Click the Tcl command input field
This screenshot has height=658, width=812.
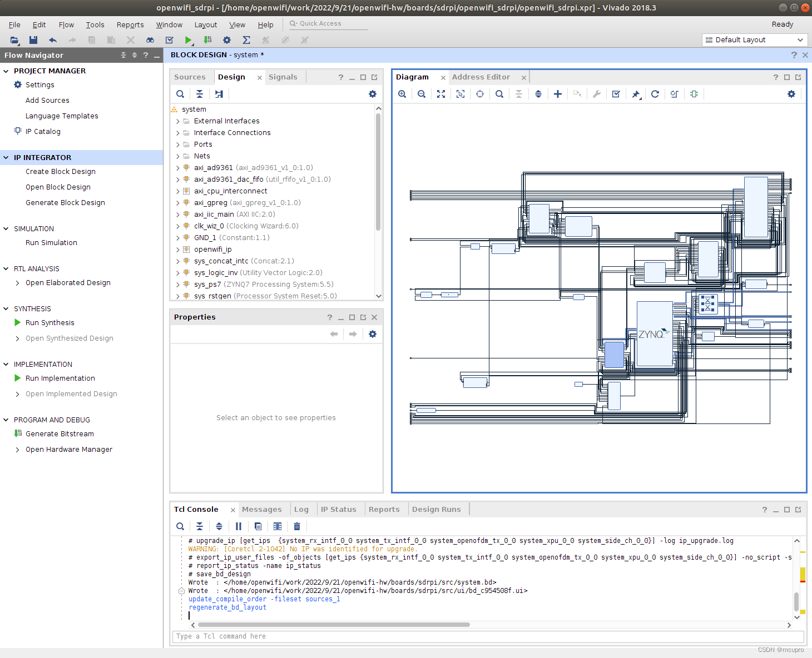(x=488, y=636)
